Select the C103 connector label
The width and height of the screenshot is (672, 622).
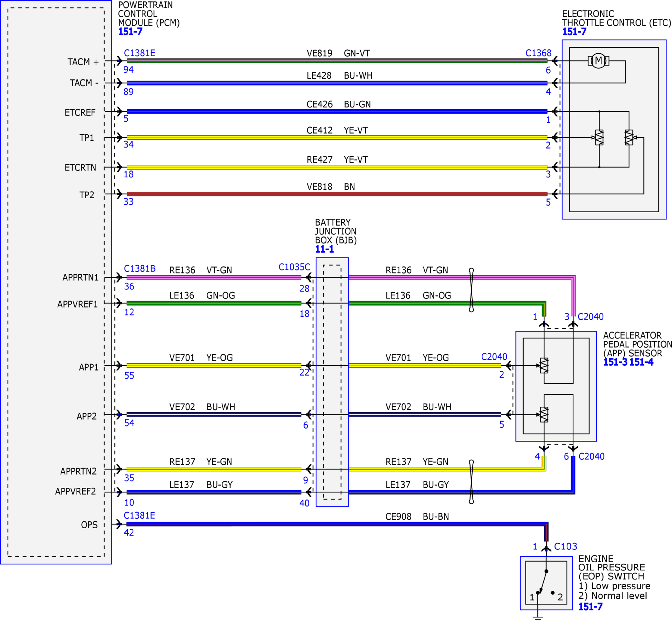tap(565, 546)
